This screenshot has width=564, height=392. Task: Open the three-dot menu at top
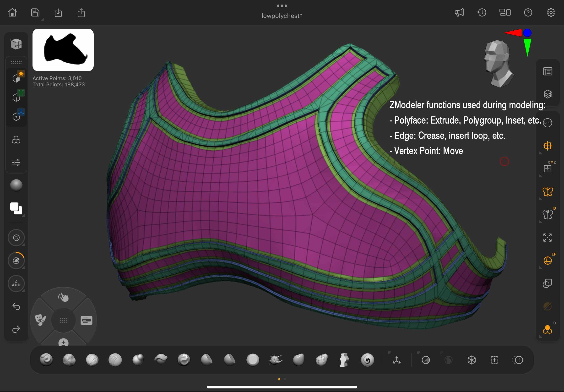tap(282, 6)
